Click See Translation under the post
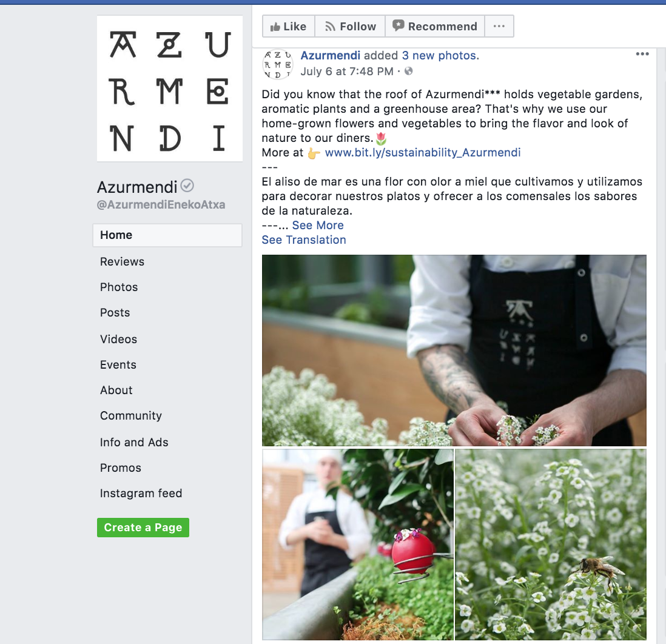The height and width of the screenshot is (644, 666). tap(304, 240)
